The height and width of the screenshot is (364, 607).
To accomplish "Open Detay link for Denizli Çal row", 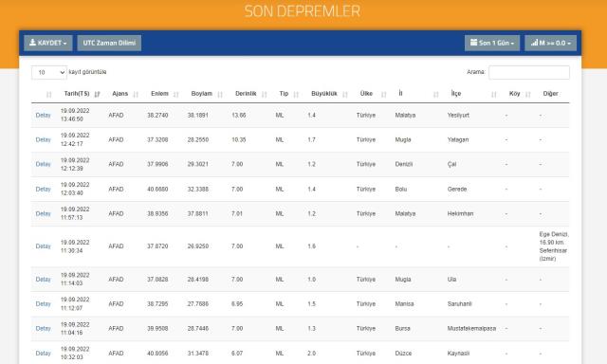I will 43,164.
